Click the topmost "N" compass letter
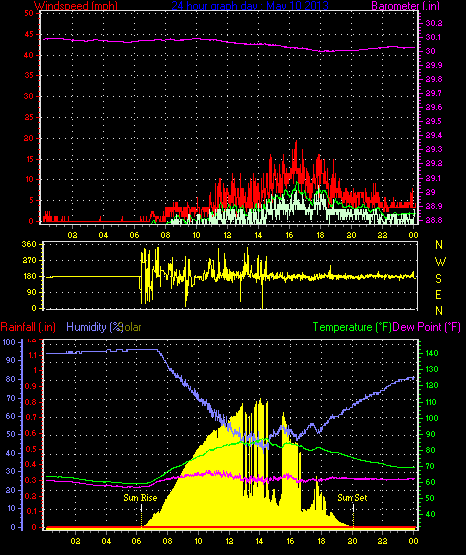 click(x=439, y=245)
